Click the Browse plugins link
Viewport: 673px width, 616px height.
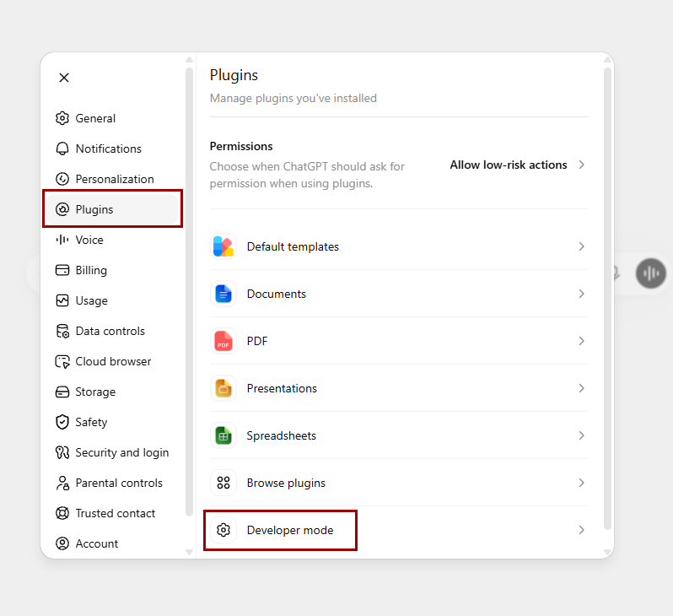pos(399,483)
